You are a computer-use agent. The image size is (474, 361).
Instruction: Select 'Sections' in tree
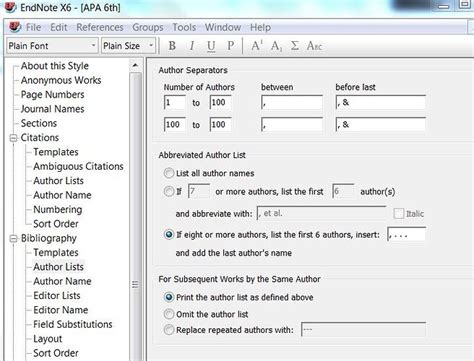point(39,123)
